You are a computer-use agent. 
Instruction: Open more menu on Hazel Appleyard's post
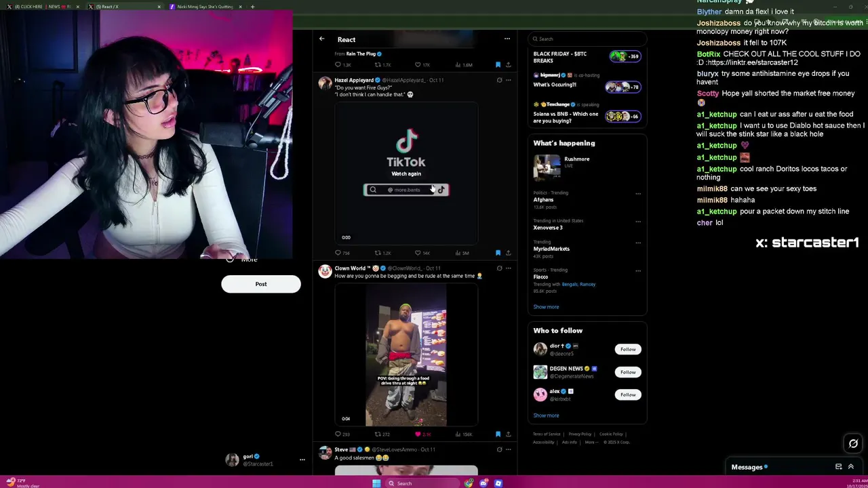pyautogui.click(x=508, y=80)
